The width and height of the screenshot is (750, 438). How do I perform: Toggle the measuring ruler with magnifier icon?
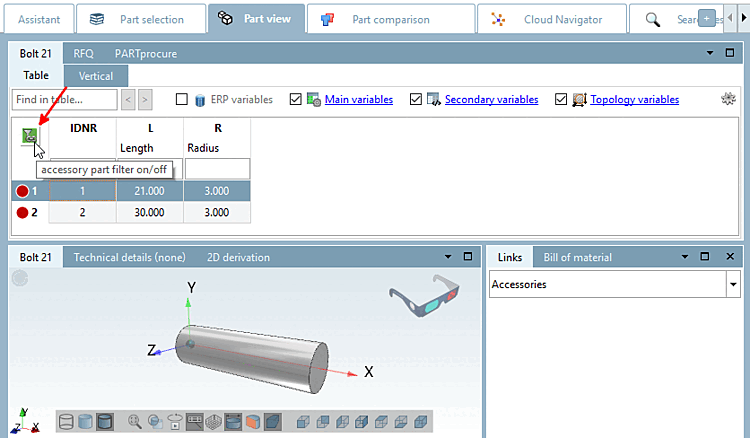(194, 422)
